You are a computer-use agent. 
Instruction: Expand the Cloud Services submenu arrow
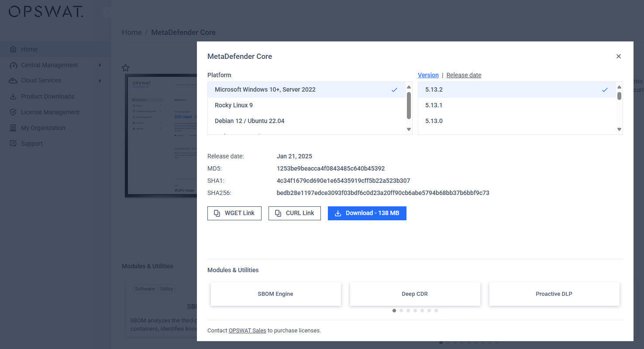100,81
